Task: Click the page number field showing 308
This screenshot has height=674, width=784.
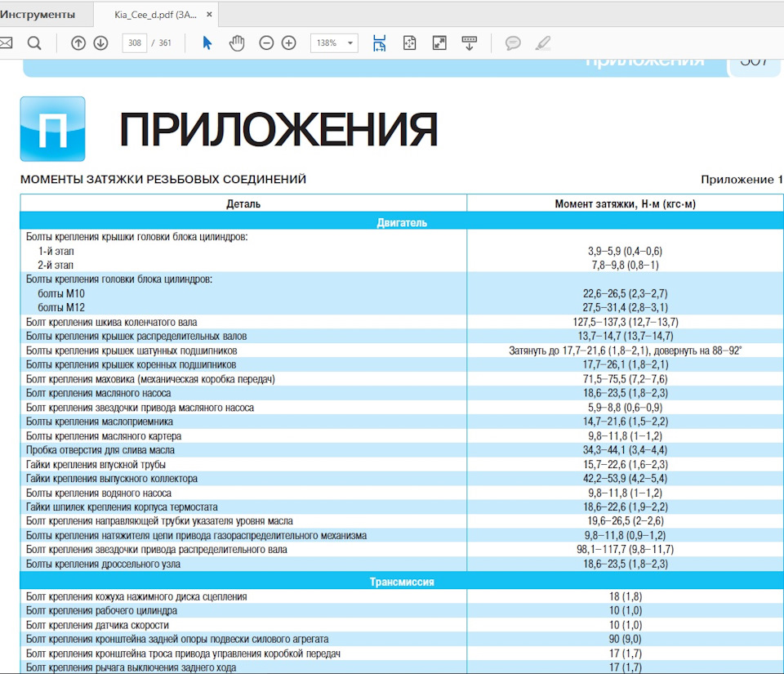Action: pyautogui.click(x=134, y=43)
